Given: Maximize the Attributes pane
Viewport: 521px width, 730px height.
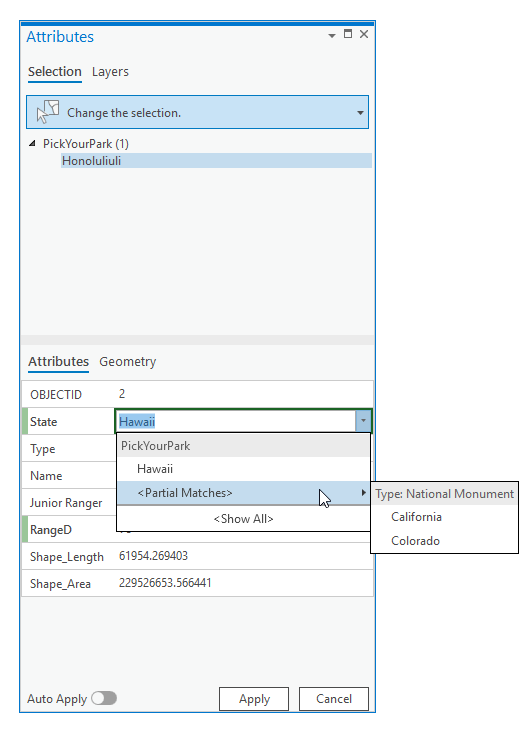Looking at the screenshot, I should pyautogui.click(x=348, y=34).
